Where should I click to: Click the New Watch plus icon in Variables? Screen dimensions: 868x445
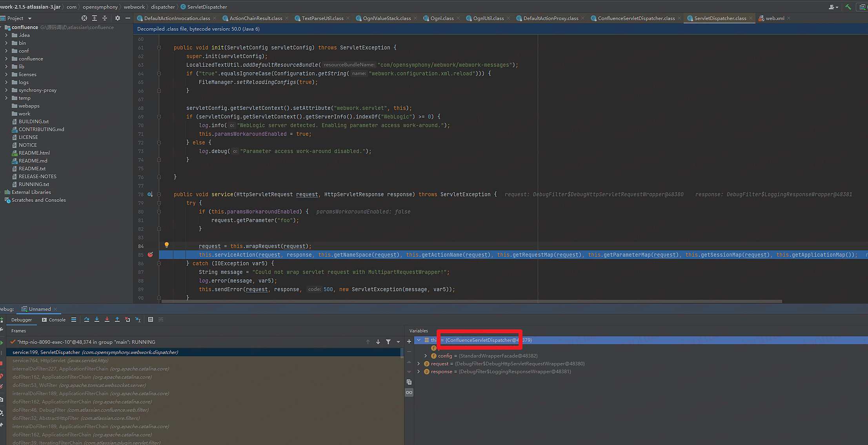[409, 341]
